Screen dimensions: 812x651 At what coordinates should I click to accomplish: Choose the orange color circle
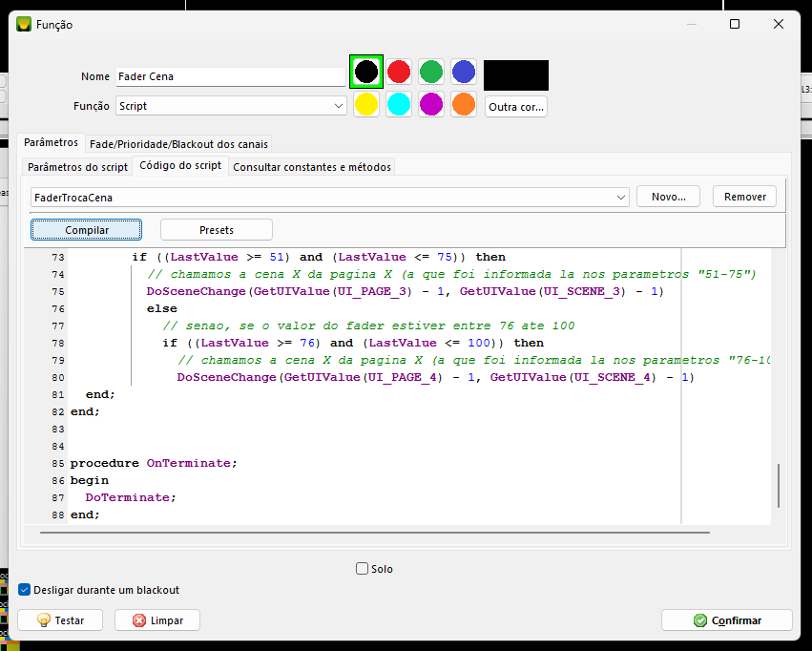tap(464, 104)
